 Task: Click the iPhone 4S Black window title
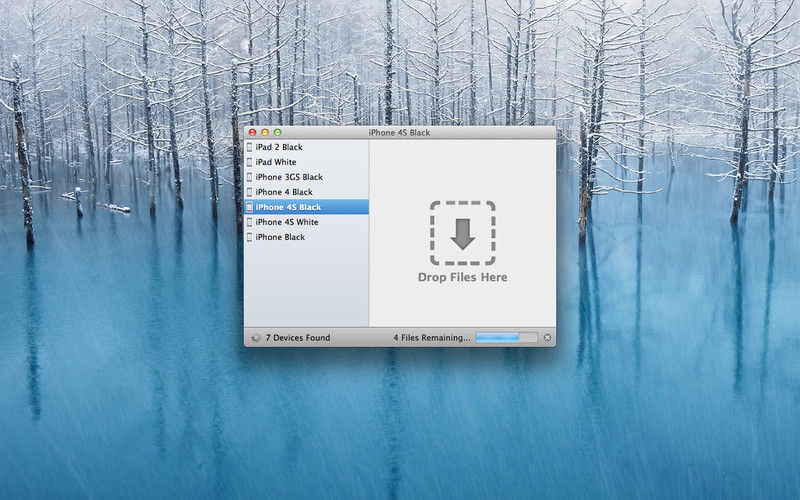coord(399,133)
